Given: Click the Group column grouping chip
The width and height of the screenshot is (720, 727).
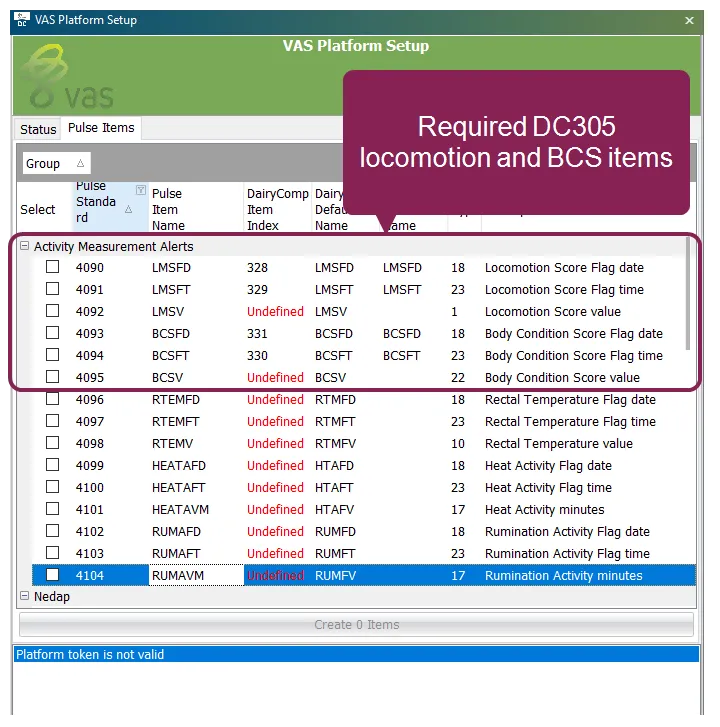Looking at the screenshot, I should click(x=56, y=163).
